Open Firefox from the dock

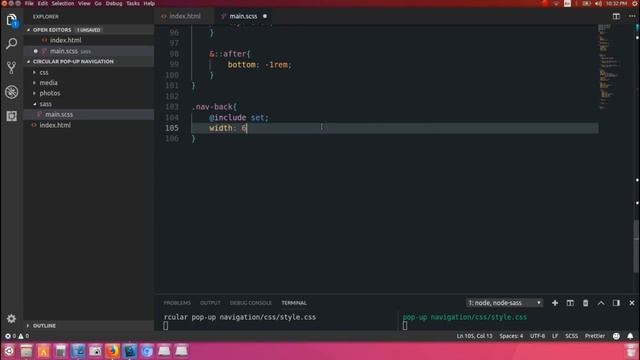click(x=112, y=351)
